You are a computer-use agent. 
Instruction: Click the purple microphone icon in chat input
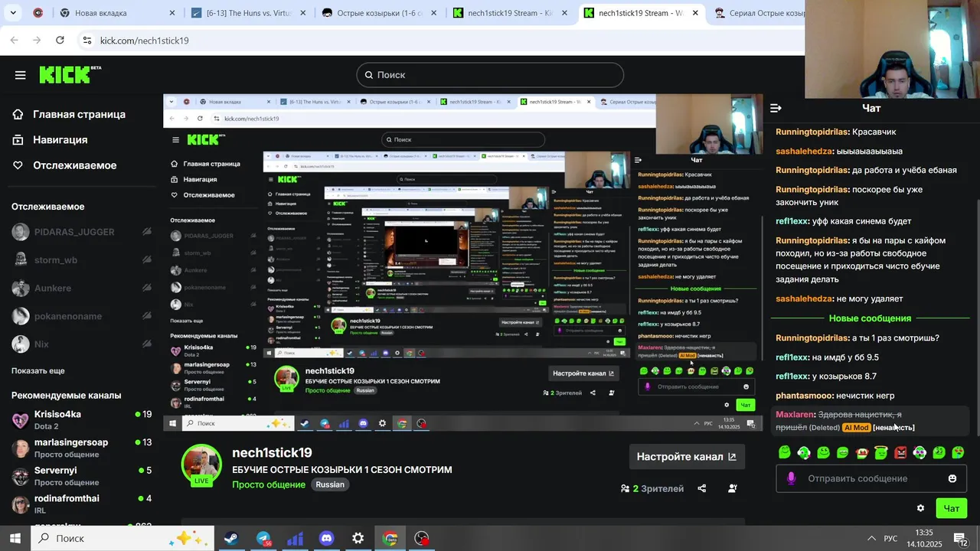[x=791, y=478]
